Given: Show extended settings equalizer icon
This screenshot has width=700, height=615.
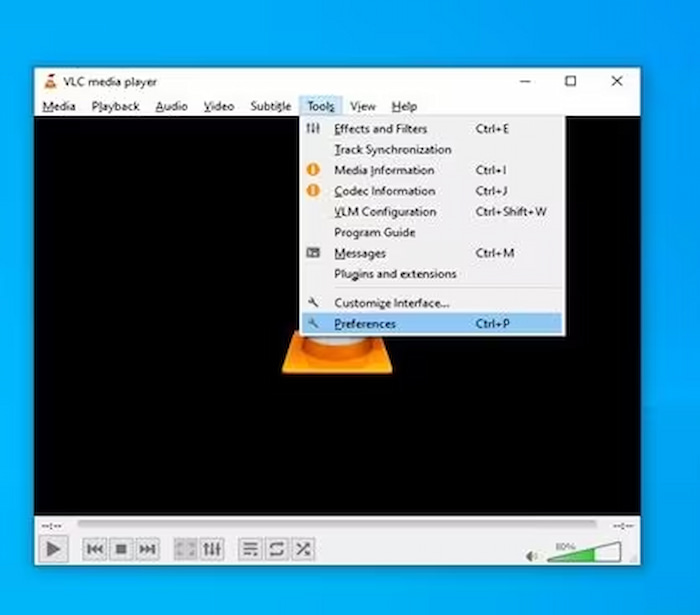Looking at the screenshot, I should pyautogui.click(x=212, y=549).
